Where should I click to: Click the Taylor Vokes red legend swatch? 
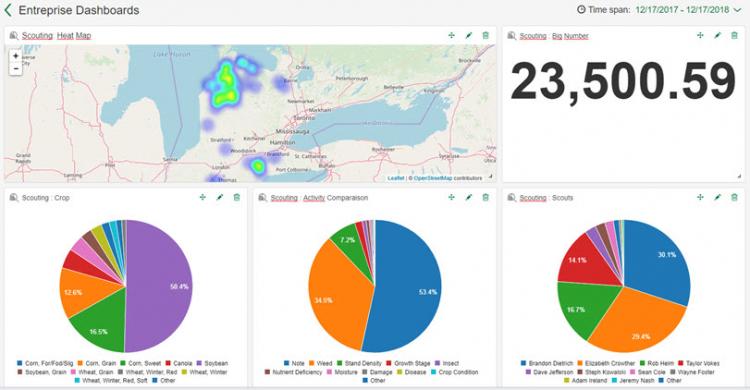coord(681,364)
